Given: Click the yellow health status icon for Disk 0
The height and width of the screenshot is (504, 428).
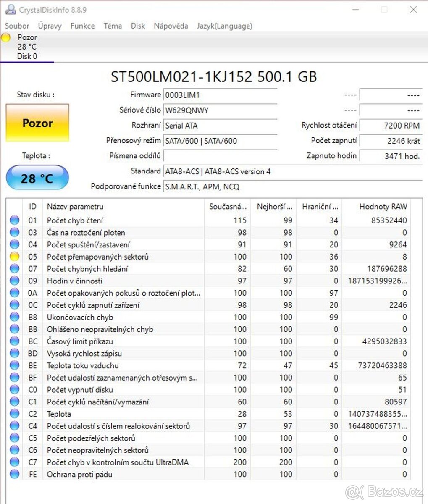Looking at the screenshot, I should (6, 37).
